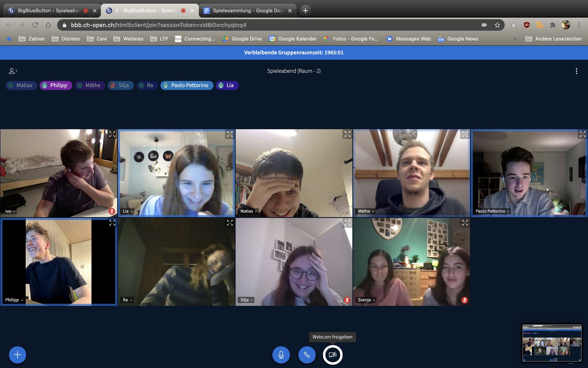Click the blue plus actions button
The height and width of the screenshot is (368, 588).
pos(17,355)
